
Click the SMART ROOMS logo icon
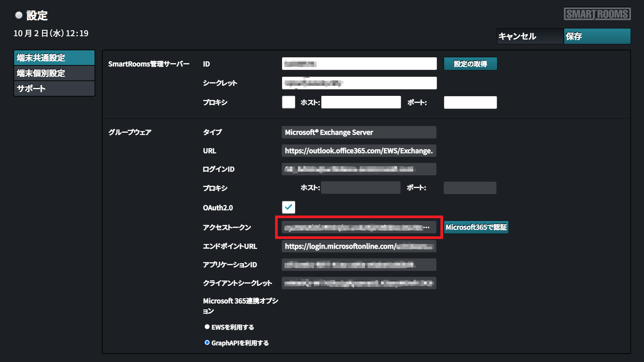point(597,14)
